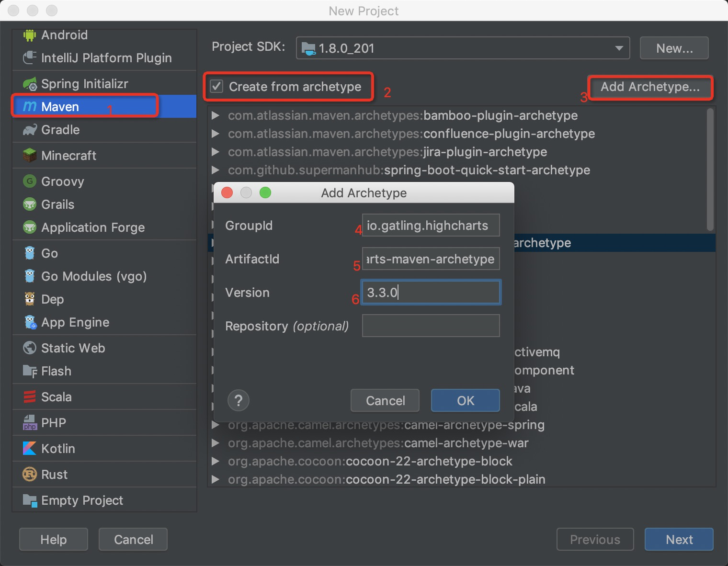Click the New... SDK button
The width and height of the screenshot is (728, 566).
point(674,48)
